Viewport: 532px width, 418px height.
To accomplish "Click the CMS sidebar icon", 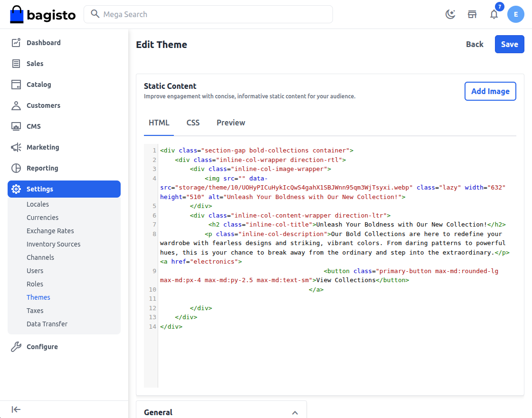I will [16, 126].
